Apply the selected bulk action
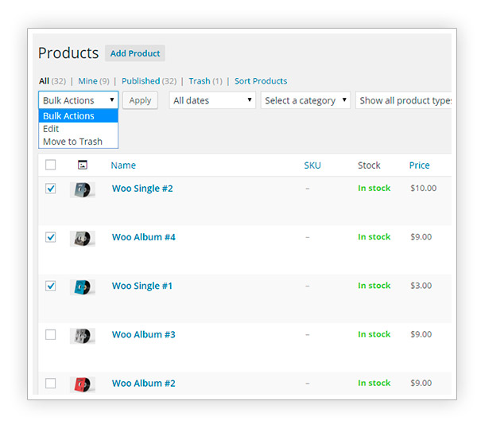The width and height of the screenshot is (477, 448). [x=140, y=100]
